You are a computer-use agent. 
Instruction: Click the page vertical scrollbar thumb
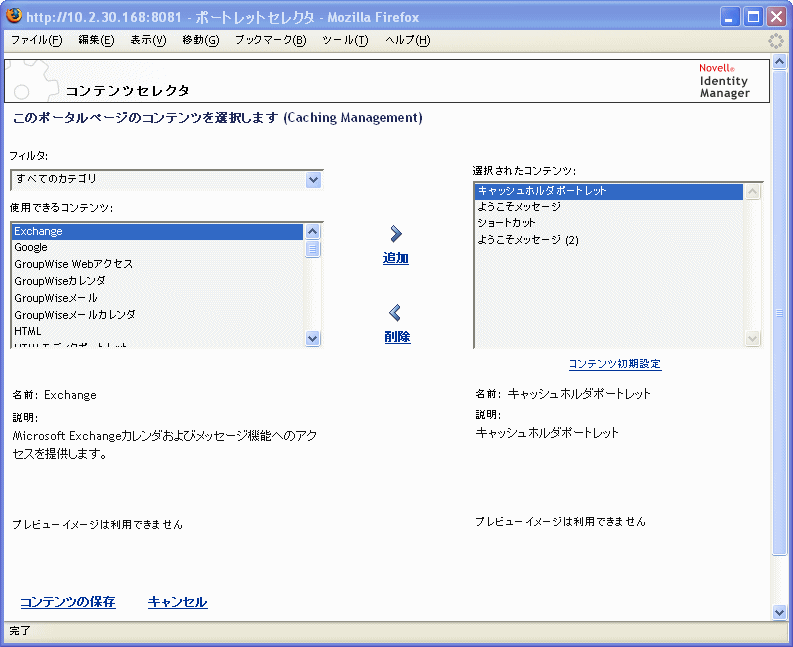point(779,312)
